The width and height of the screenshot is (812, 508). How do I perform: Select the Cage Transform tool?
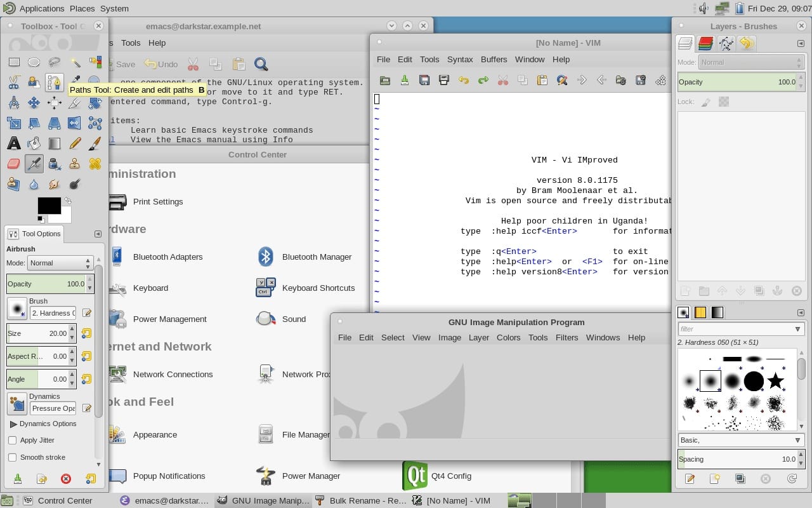tap(95, 123)
